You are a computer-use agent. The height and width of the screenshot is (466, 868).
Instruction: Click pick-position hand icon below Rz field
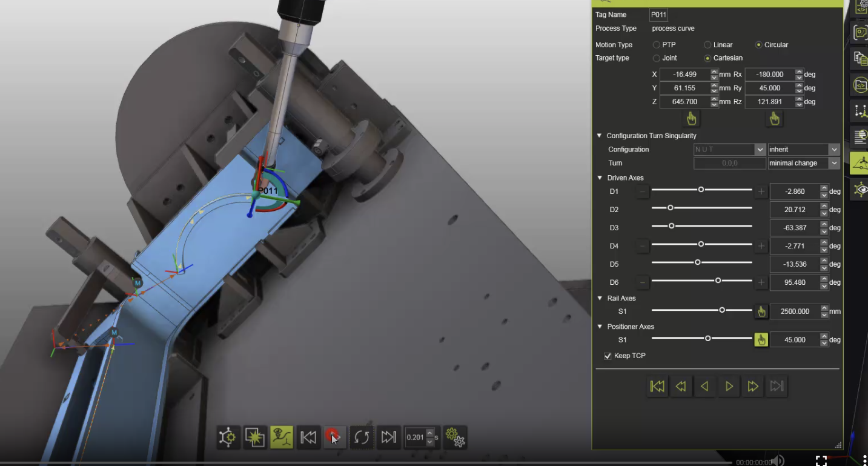pyautogui.click(x=774, y=119)
